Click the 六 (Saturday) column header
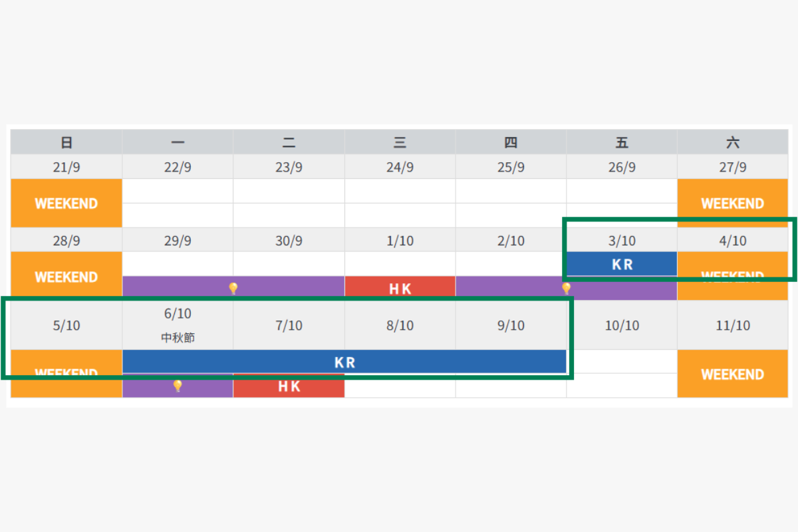Image resolution: width=798 pixels, height=532 pixels. point(732,142)
